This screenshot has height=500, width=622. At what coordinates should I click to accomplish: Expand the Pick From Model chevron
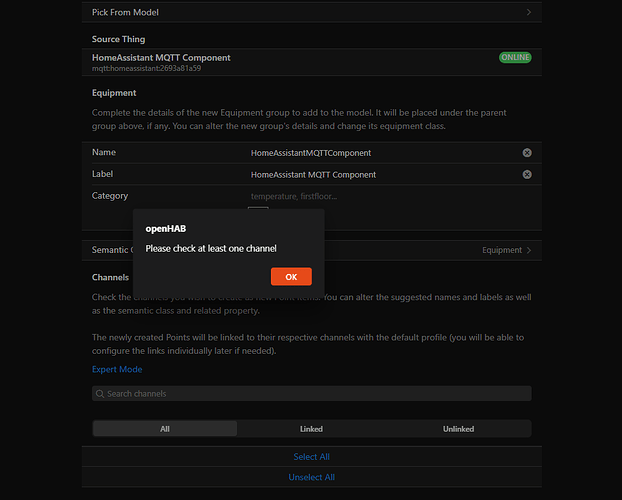click(x=529, y=12)
